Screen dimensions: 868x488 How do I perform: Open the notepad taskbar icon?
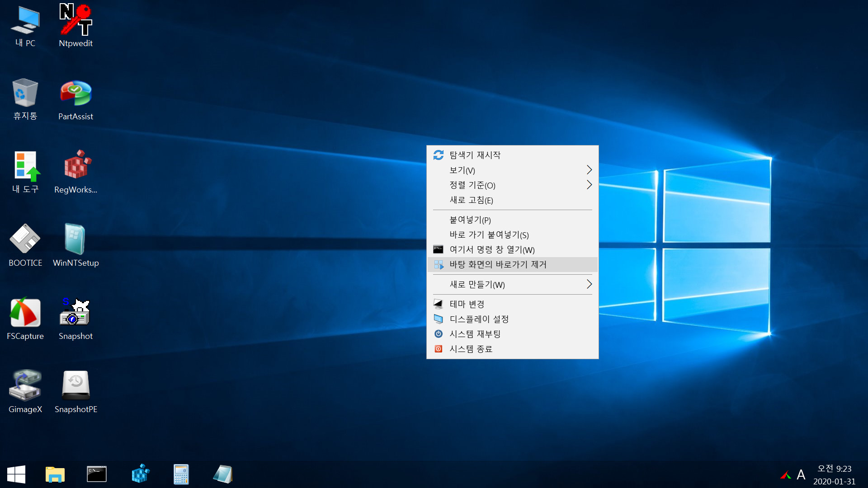[222, 474]
